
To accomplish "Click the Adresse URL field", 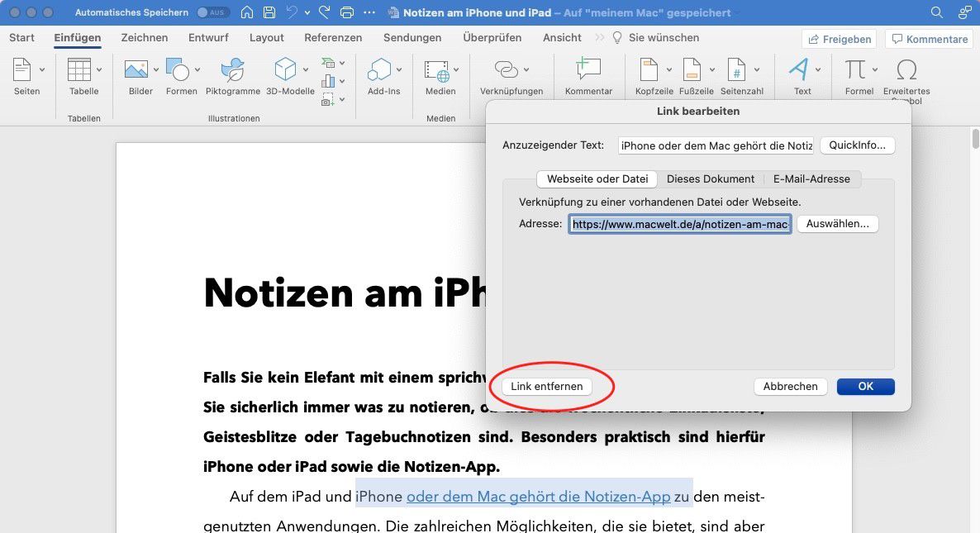I will pyautogui.click(x=680, y=224).
